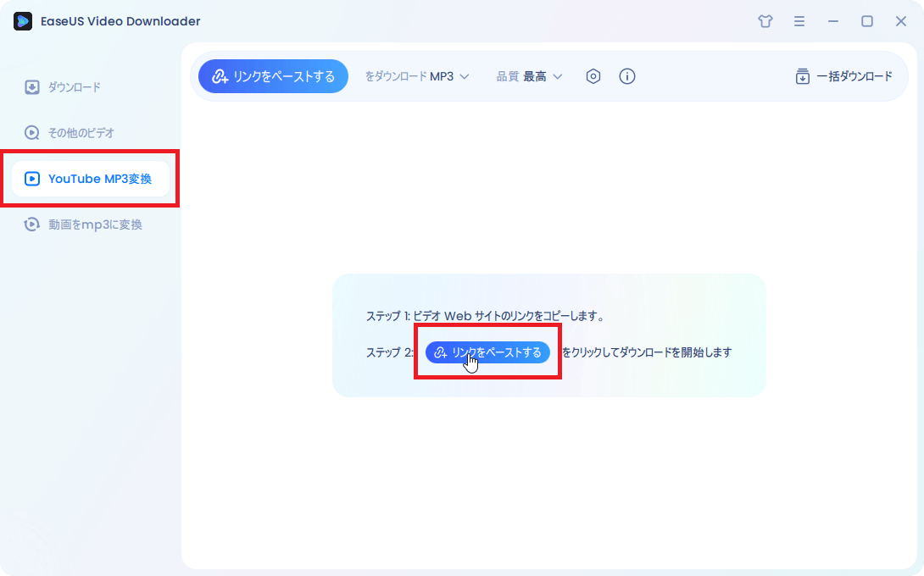Click the ダウンロード sidebar download icon
The height and width of the screenshot is (576, 924).
pos(32,87)
